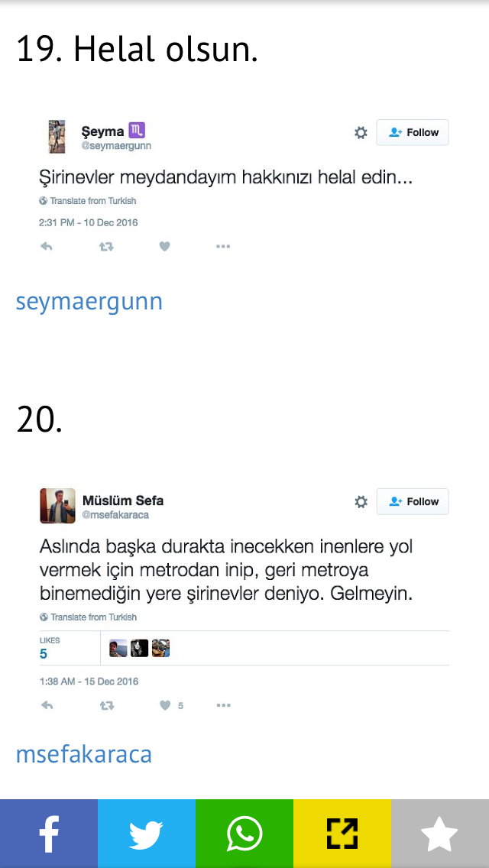Open the msefakaraca link
The image size is (489, 868).
click(x=83, y=754)
